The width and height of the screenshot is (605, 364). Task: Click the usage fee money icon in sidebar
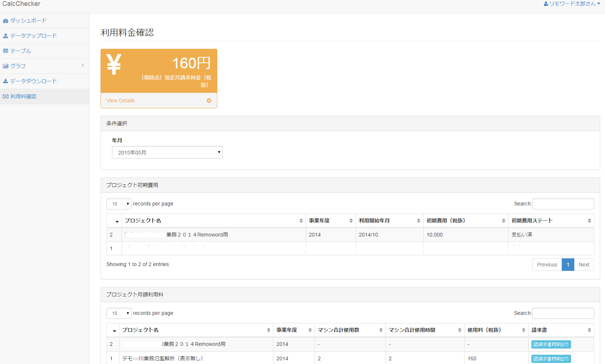[x=6, y=96]
